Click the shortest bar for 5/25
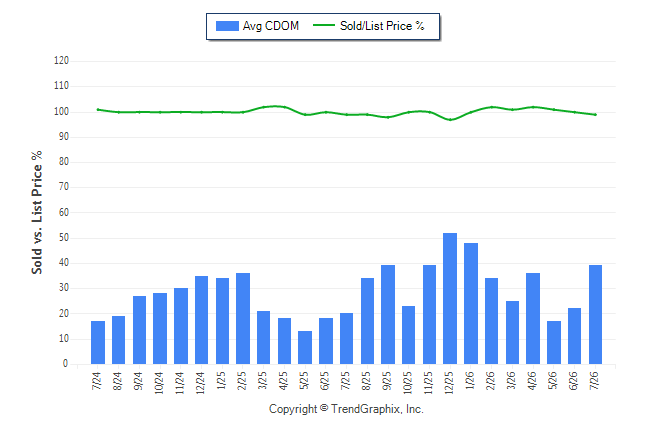 (x=305, y=347)
